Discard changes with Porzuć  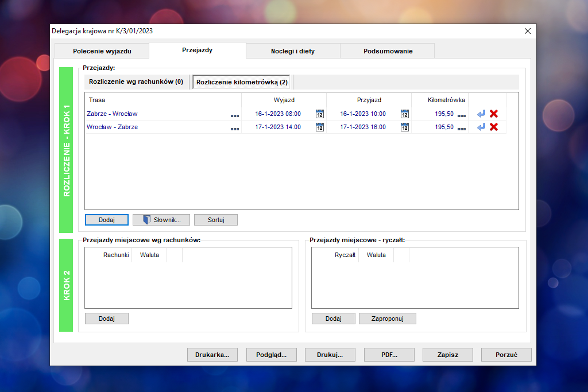click(506, 355)
